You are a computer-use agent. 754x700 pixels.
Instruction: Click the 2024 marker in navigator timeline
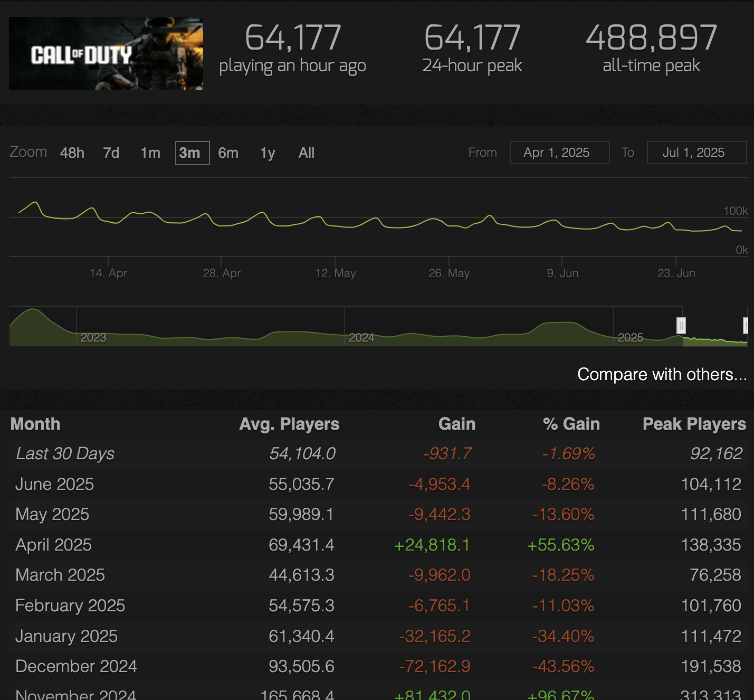click(x=361, y=338)
